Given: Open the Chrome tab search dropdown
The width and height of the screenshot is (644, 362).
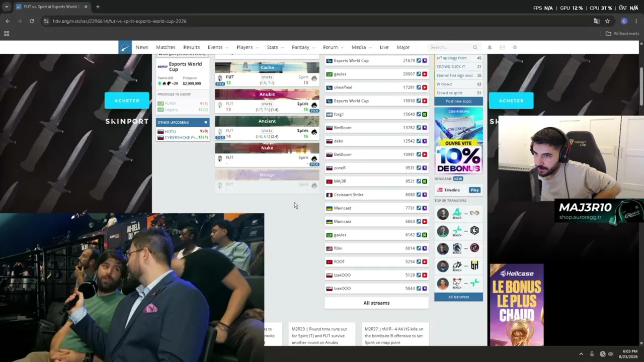Looking at the screenshot, I should (x=7, y=7).
